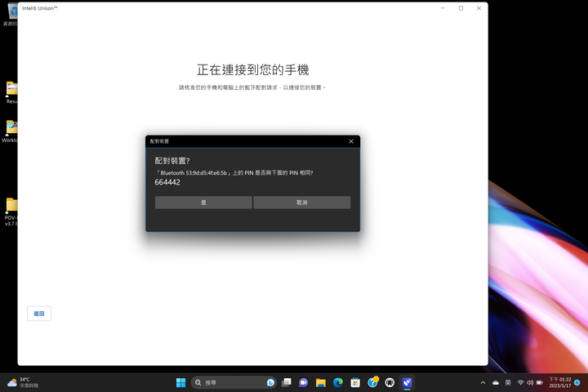Select the POV v3.7 desktop folder
The image size is (588, 392).
[x=11, y=212]
